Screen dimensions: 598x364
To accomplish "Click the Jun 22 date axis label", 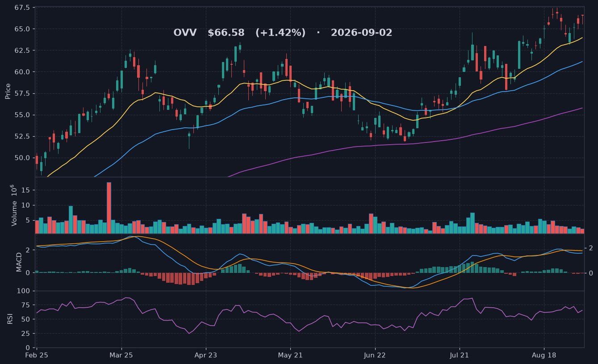I will click(375, 356).
